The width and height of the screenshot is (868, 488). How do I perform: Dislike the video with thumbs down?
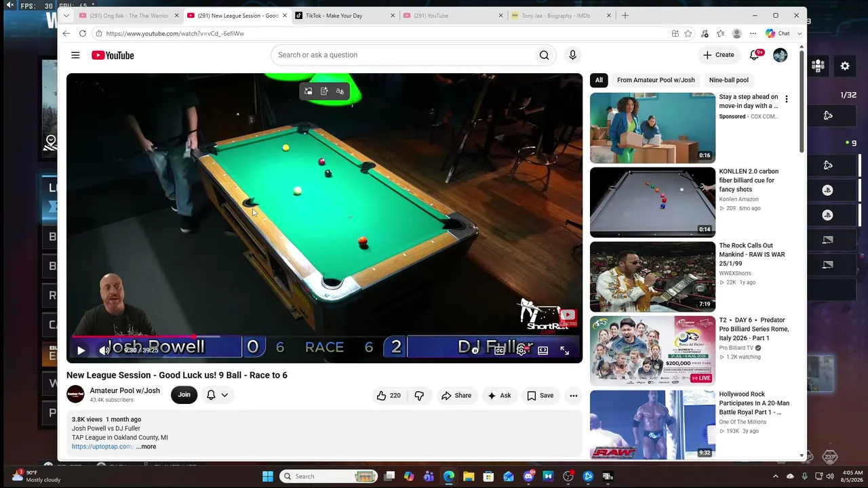pyautogui.click(x=419, y=395)
